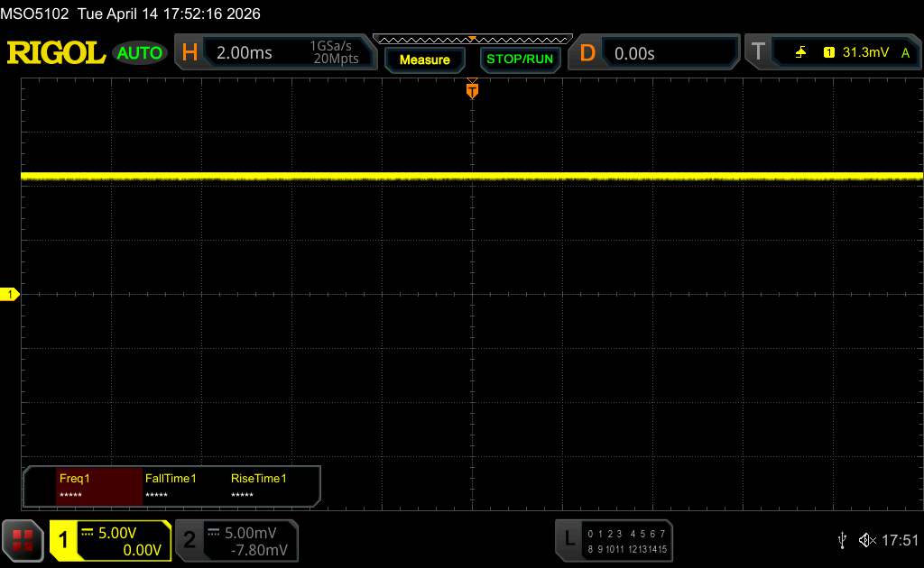Toggle acquisition with STOP/RUN
The height and width of the screenshot is (568, 924).
pos(519,60)
